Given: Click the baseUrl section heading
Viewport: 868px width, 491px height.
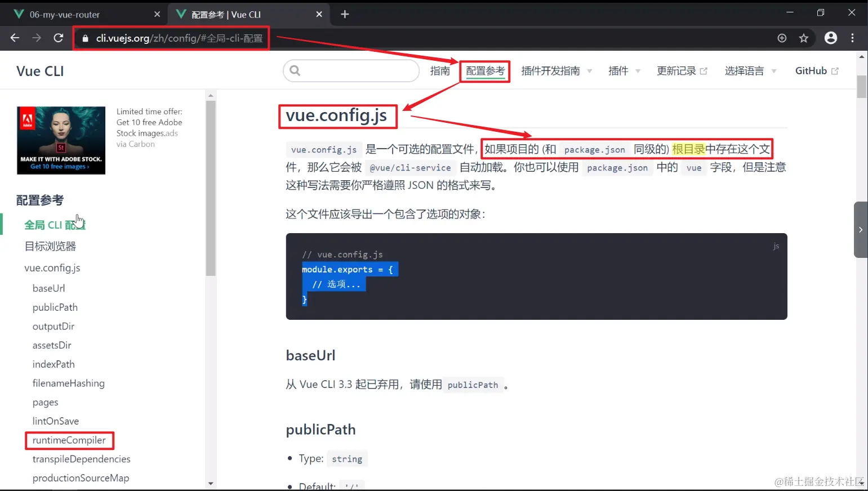Looking at the screenshot, I should [310, 355].
